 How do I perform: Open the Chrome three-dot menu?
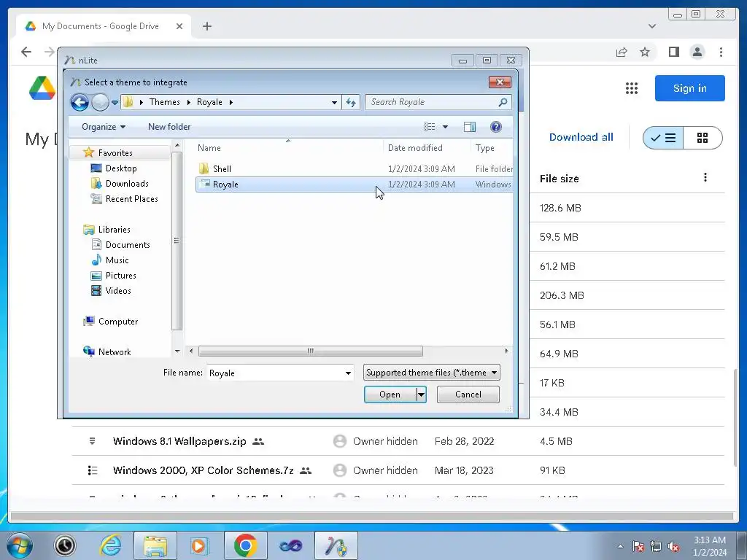[x=721, y=52]
